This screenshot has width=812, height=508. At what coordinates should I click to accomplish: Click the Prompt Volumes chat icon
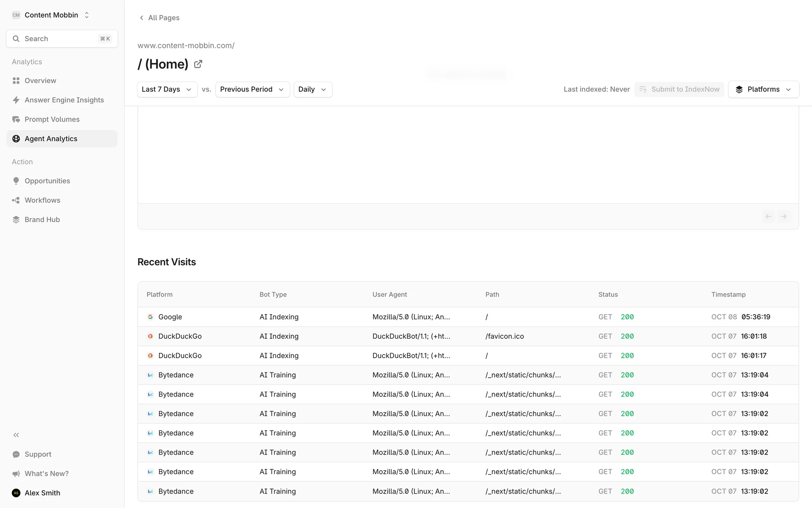(x=16, y=119)
